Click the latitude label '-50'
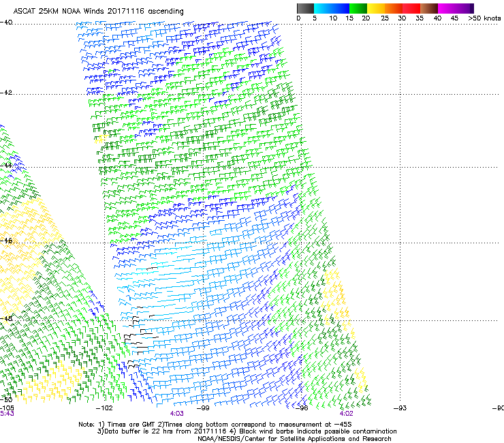This screenshot has width=504, height=443. [6, 399]
